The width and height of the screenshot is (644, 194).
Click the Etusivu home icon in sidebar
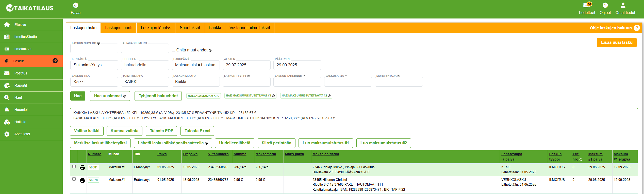(7, 25)
